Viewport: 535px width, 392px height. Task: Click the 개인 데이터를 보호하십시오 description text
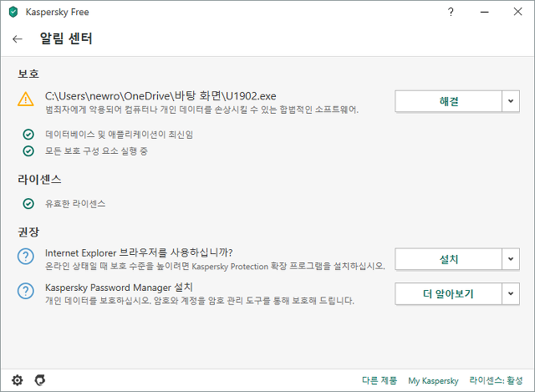[x=200, y=301]
